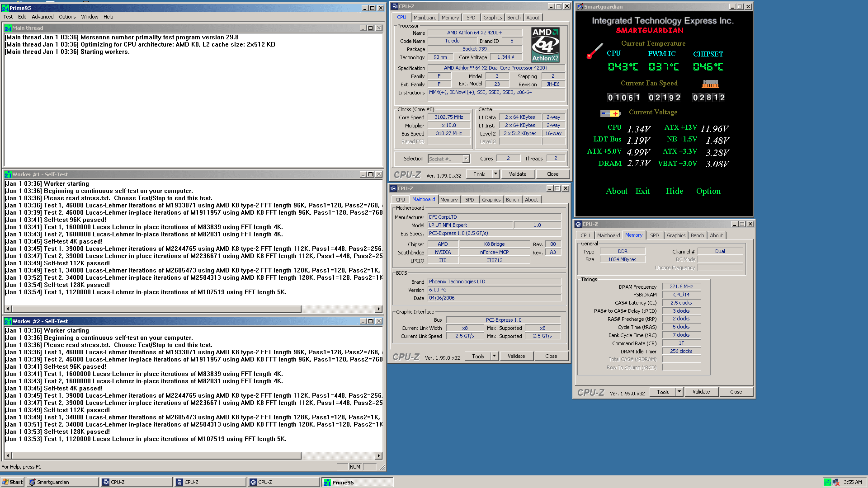Click the CPU-Z title bar icon of CPU window
868x488 pixels.
click(x=395, y=6)
